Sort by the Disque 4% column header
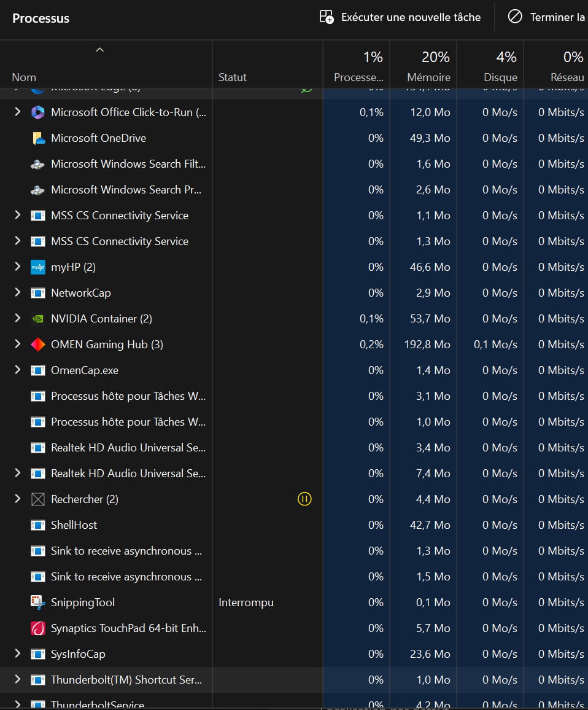 490,66
